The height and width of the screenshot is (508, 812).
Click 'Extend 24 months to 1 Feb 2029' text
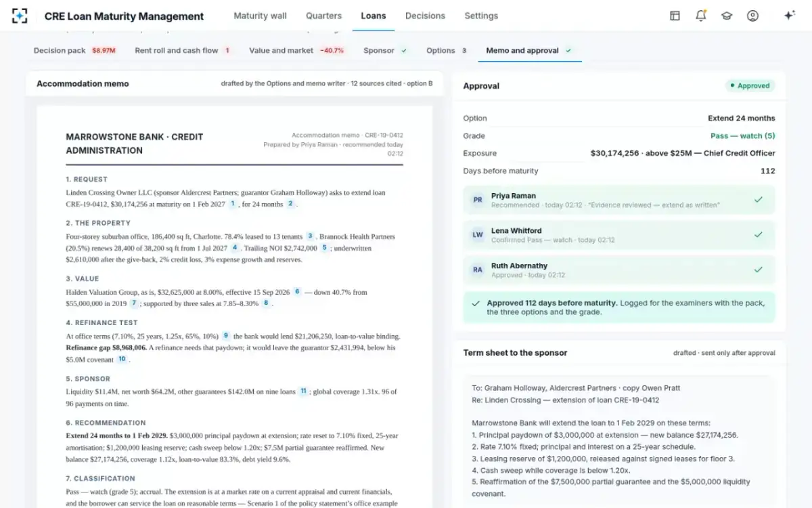(x=117, y=435)
